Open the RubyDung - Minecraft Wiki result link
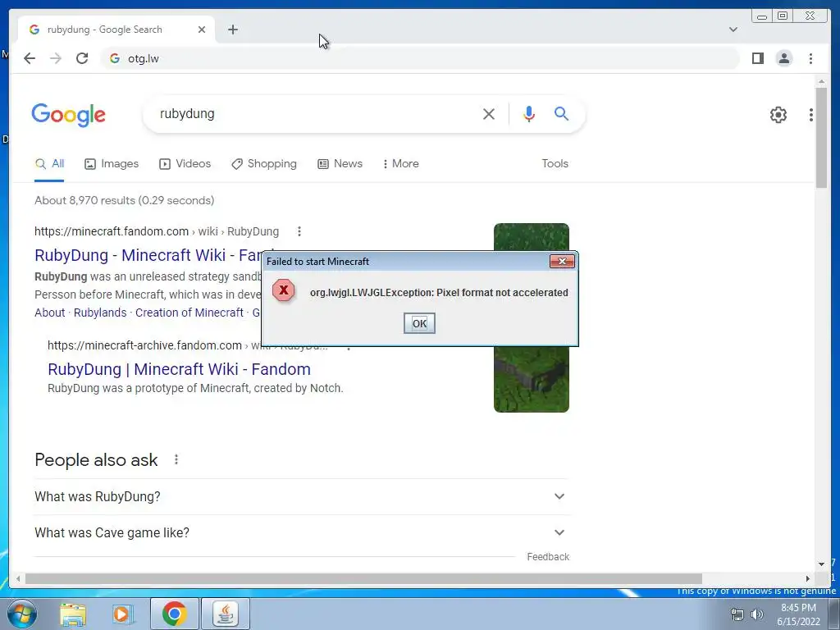Screen dimensions: 840x630 (148, 255)
